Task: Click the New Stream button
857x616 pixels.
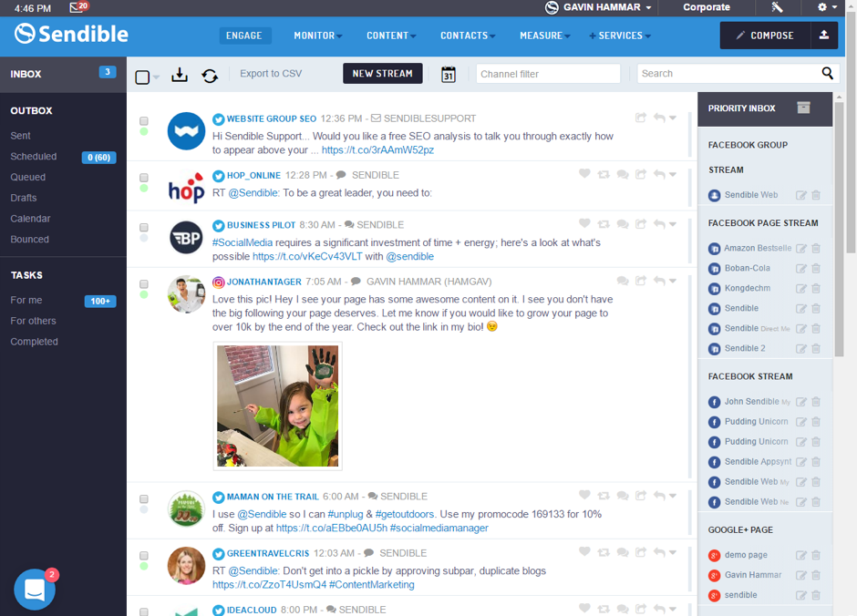Action: [x=383, y=73]
